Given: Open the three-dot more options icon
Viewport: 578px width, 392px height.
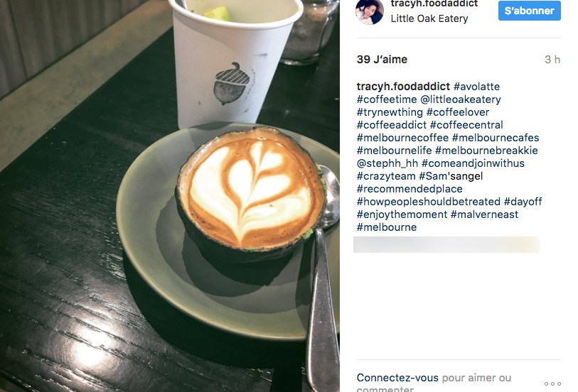Looking at the screenshot, I should click(552, 383).
